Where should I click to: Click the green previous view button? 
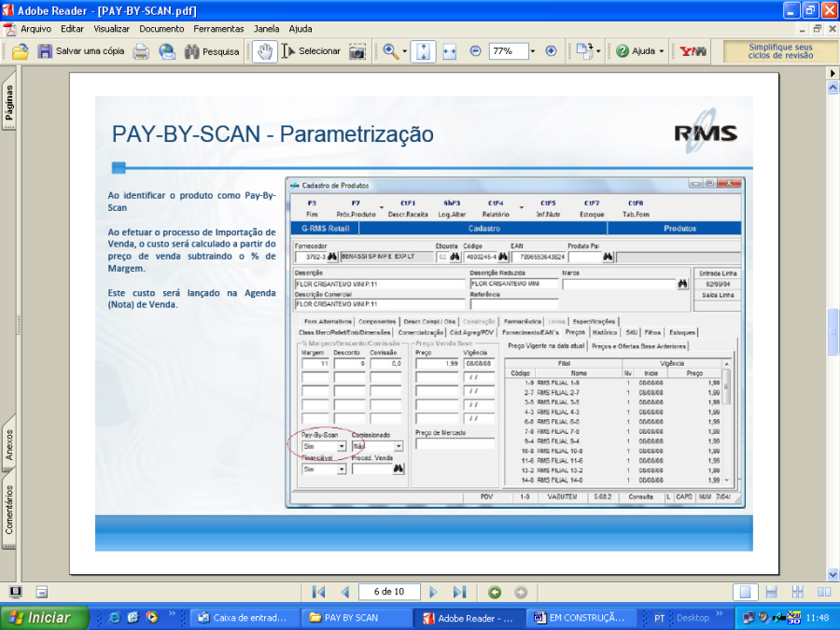pos(495,592)
